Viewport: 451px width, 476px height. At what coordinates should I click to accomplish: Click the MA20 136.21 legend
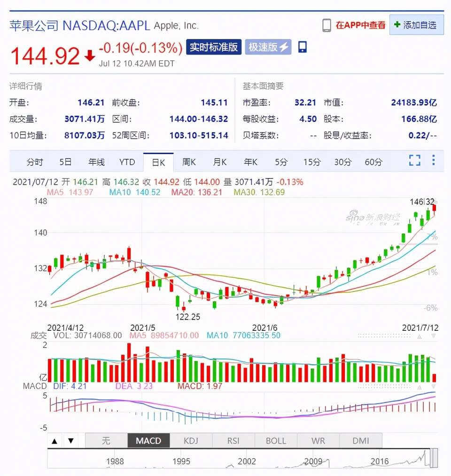pyautogui.click(x=197, y=192)
